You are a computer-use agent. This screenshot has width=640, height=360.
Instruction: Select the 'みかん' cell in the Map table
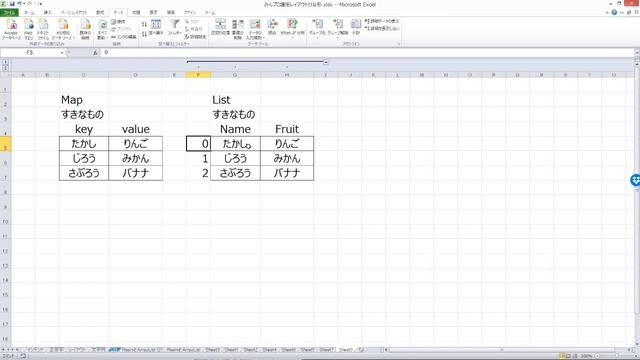click(136, 158)
